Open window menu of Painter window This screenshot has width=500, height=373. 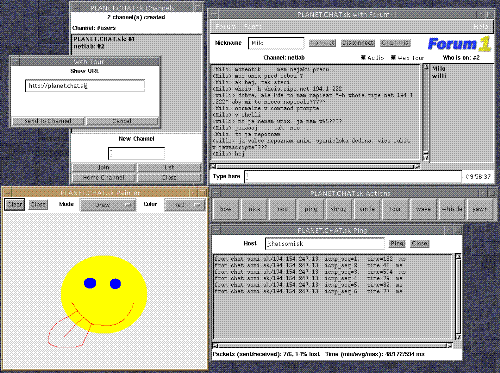coord(7,192)
